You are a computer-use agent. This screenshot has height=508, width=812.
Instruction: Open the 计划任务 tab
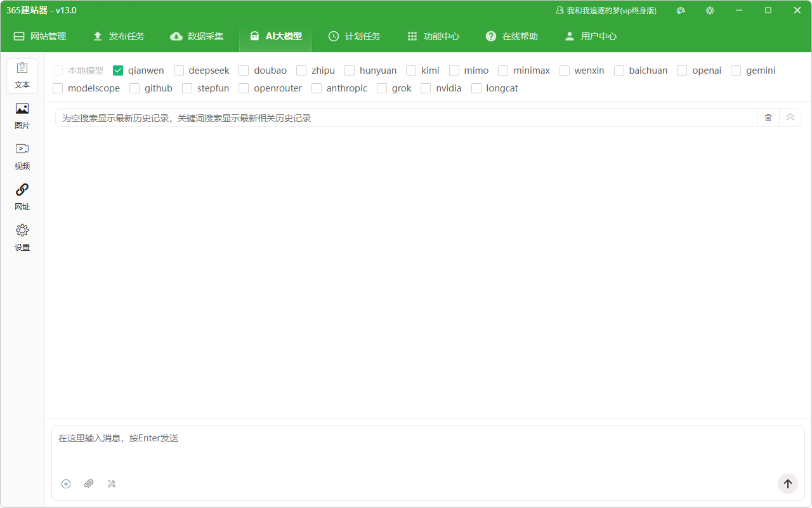[x=355, y=36]
